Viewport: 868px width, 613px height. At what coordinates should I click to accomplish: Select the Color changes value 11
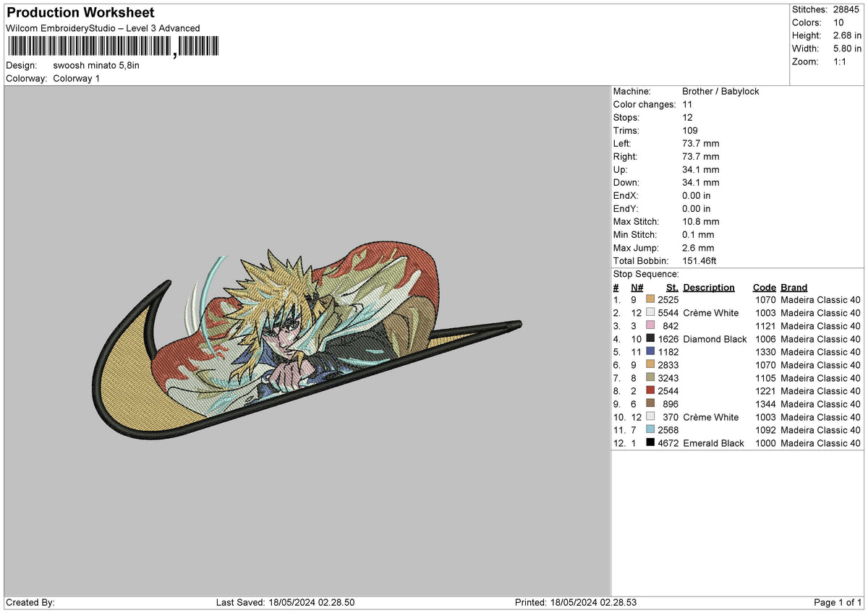687,105
